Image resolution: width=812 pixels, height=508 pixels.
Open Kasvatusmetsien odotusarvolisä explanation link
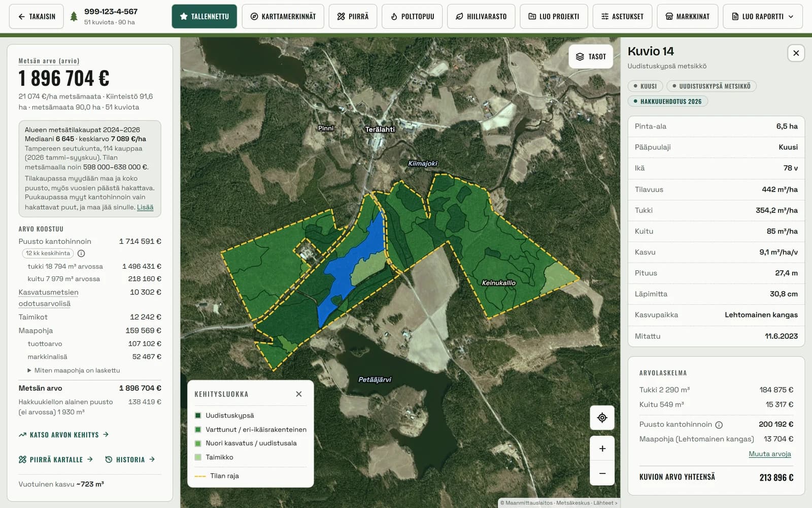[x=48, y=298]
